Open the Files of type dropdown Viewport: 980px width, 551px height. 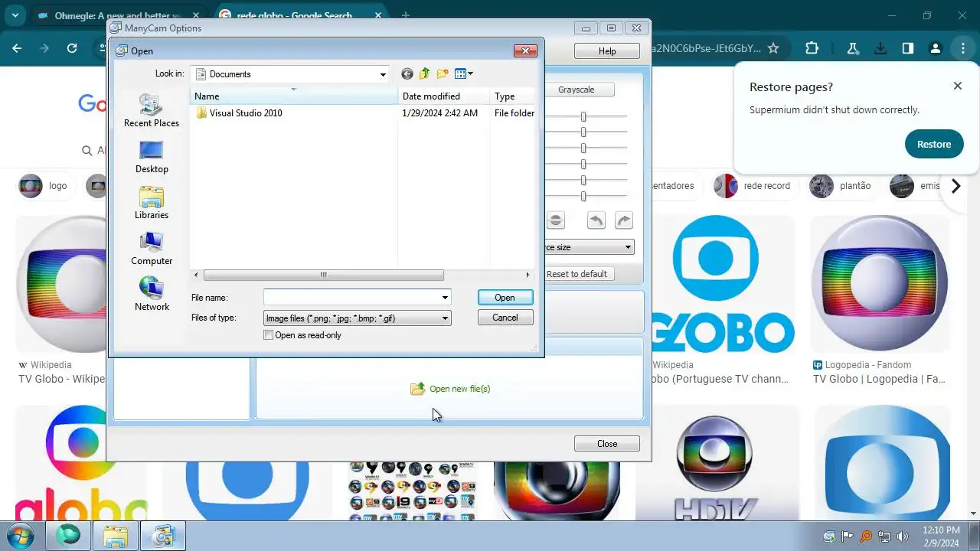[357, 318]
